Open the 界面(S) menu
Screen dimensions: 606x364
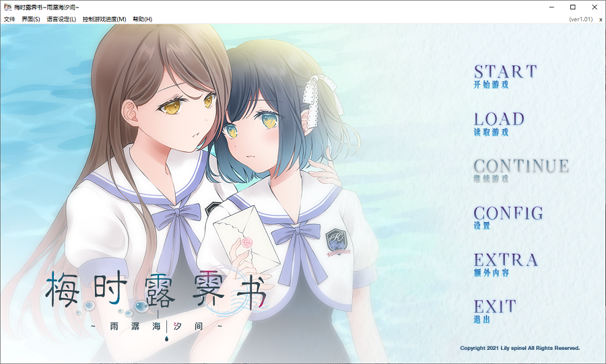tap(31, 19)
